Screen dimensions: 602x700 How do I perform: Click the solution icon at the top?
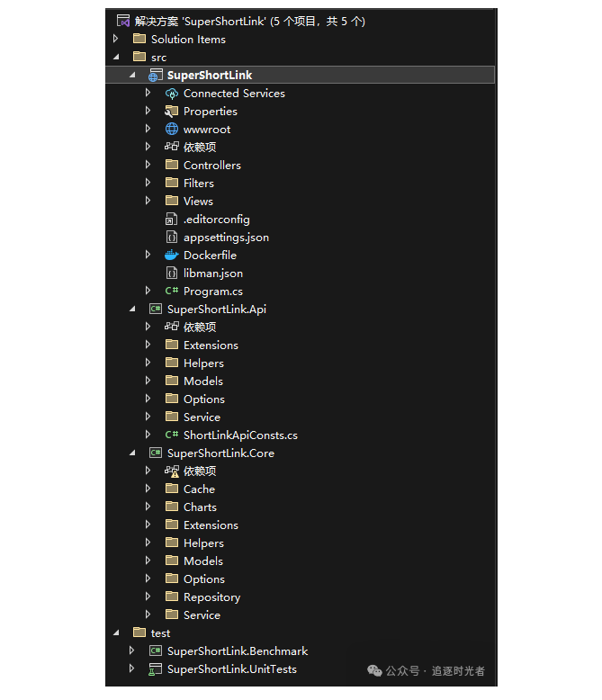point(123,21)
